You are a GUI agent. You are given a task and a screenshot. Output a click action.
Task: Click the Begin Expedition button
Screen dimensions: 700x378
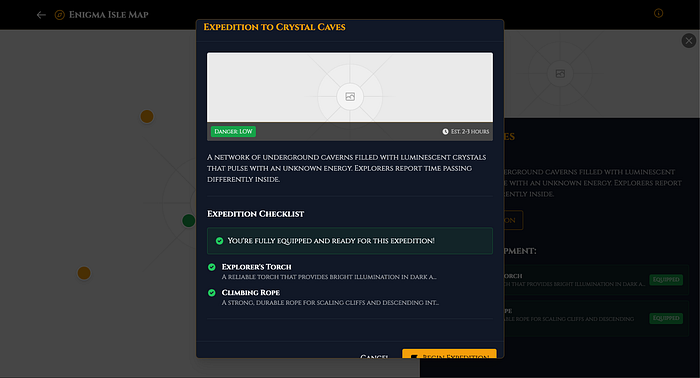tap(449, 353)
